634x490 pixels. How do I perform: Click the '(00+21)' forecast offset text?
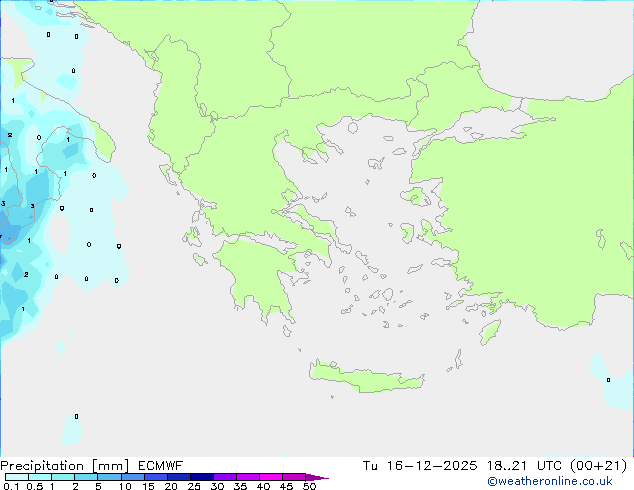click(598, 466)
